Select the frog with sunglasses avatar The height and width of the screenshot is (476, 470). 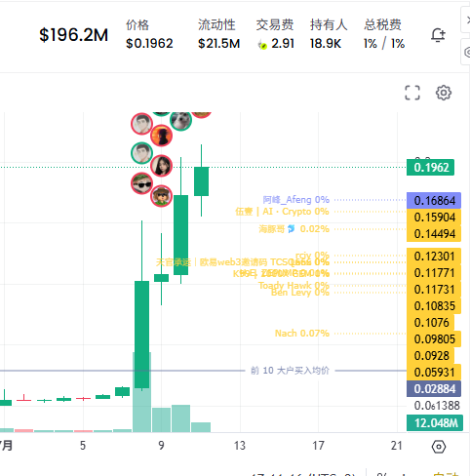click(141, 183)
